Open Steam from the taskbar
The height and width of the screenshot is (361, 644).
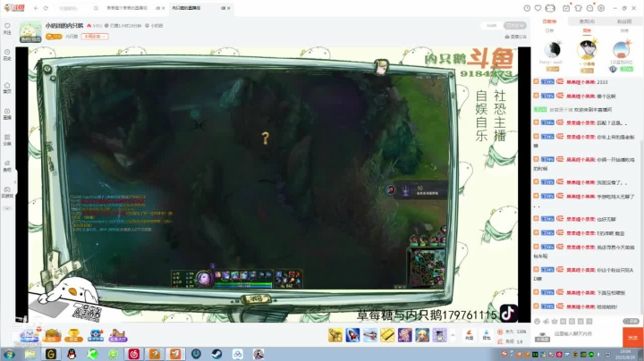pos(216,354)
